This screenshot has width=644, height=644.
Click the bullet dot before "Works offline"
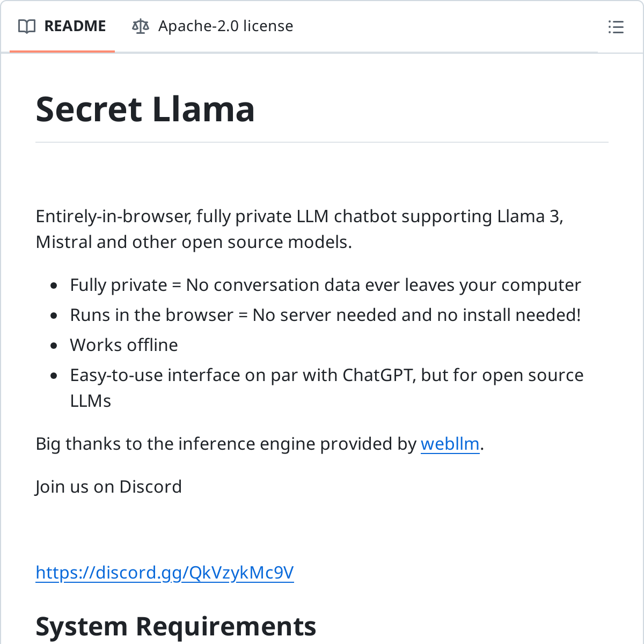(54, 346)
